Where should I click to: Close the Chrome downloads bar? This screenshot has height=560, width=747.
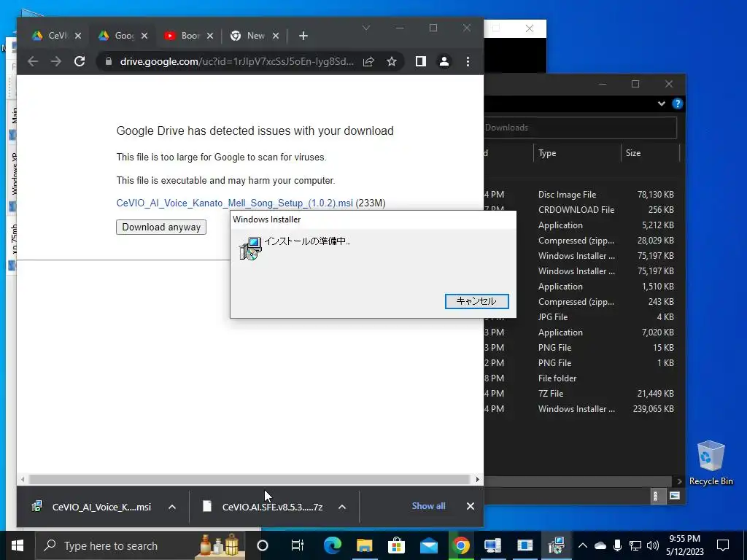471,506
